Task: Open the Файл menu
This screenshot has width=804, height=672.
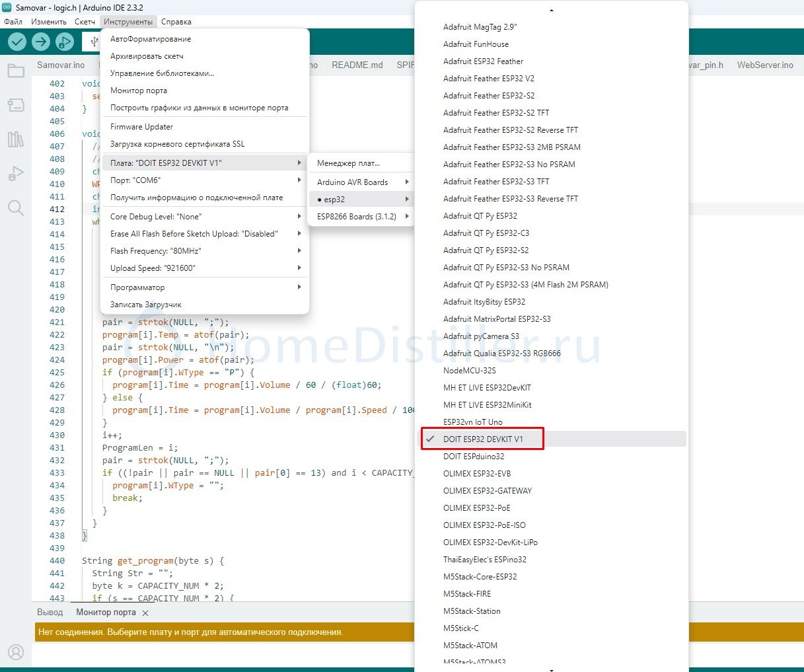Action: [x=13, y=22]
